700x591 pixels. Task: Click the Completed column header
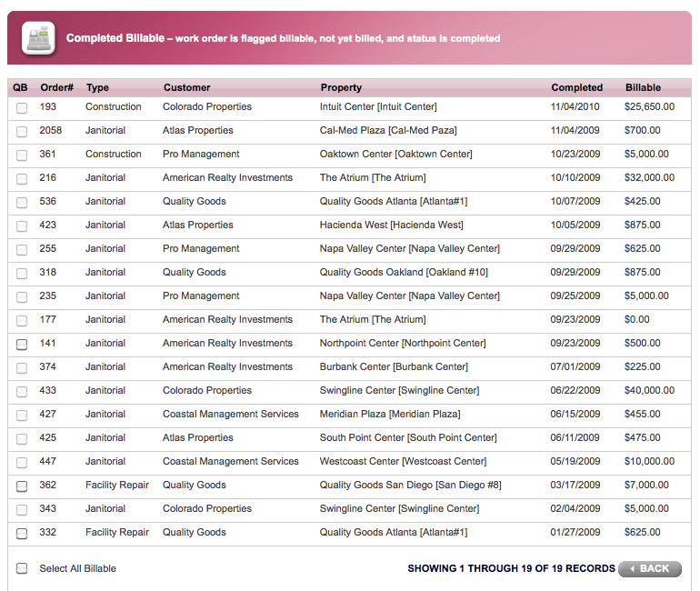point(576,87)
